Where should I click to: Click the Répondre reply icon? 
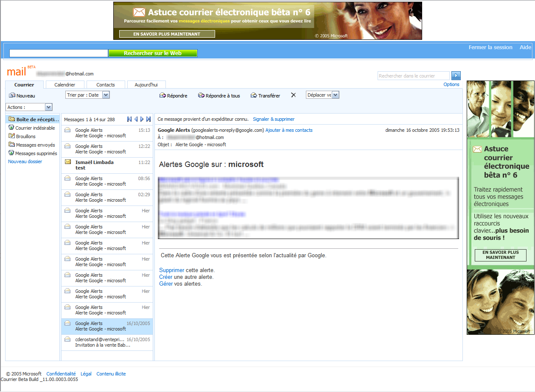162,96
